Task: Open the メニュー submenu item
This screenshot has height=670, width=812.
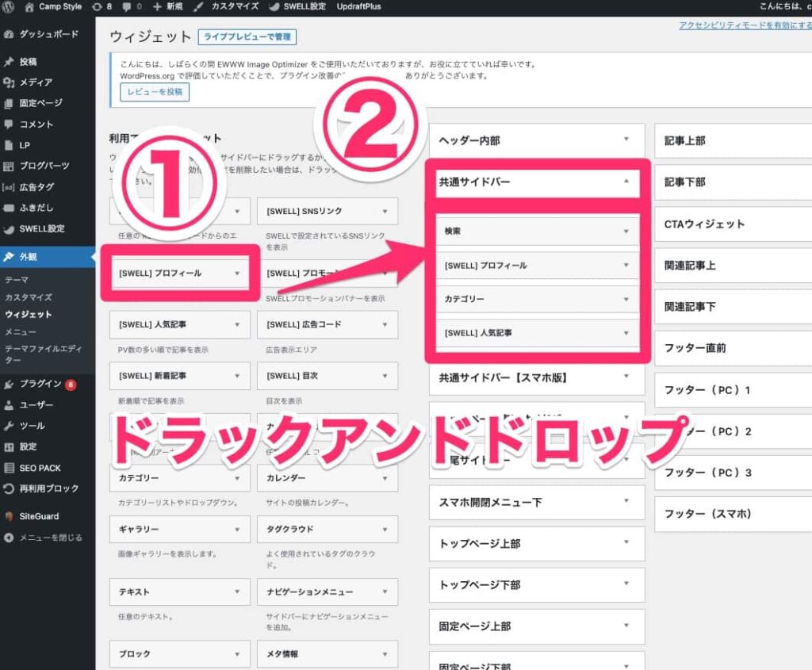Action: pyautogui.click(x=21, y=332)
